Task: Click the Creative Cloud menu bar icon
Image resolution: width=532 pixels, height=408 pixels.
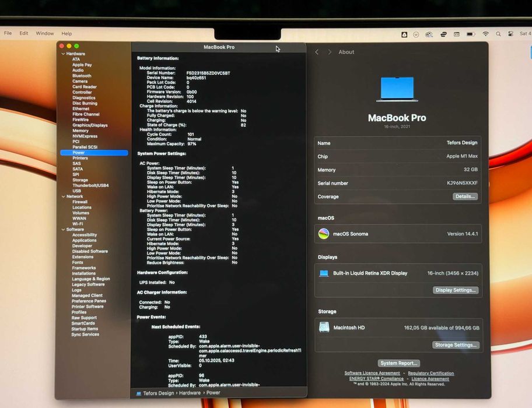Action: click(x=429, y=34)
